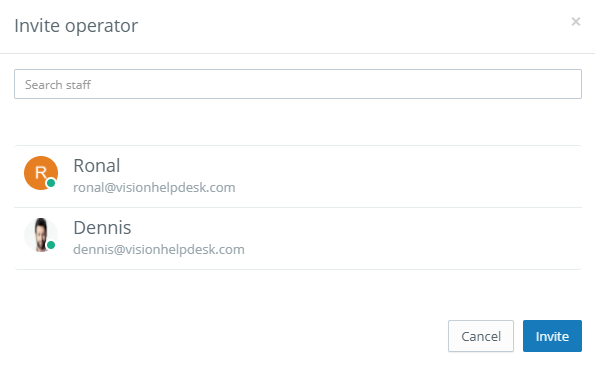Image resolution: width=595 pixels, height=365 pixels.
Task: Click the blue Invite button
Action: pos(552,336)
